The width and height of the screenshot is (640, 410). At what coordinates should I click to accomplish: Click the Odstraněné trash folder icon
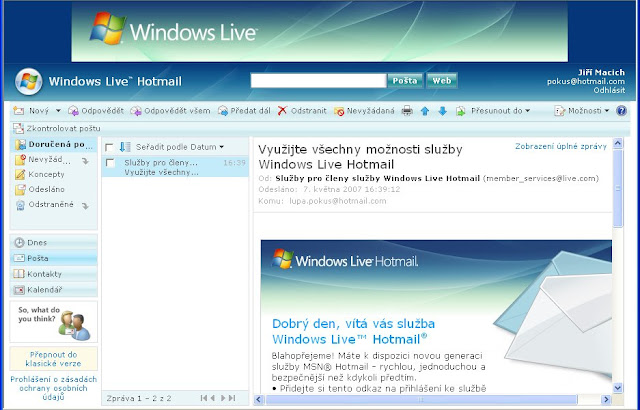[20, 205]
